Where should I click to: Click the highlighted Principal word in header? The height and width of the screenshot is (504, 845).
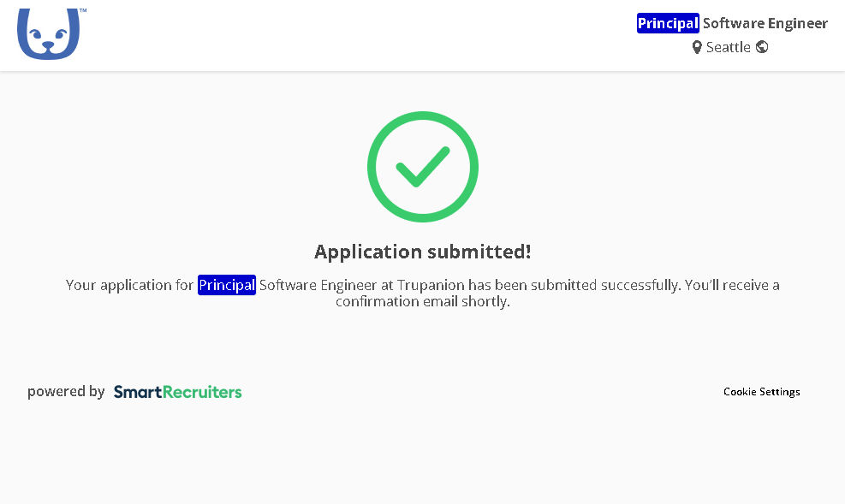point(668,23)
